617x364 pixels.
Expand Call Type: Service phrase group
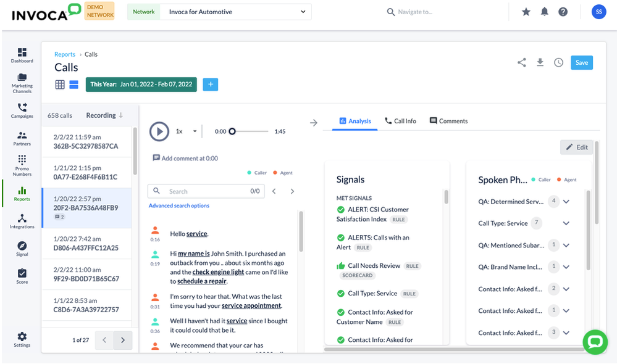566,223
